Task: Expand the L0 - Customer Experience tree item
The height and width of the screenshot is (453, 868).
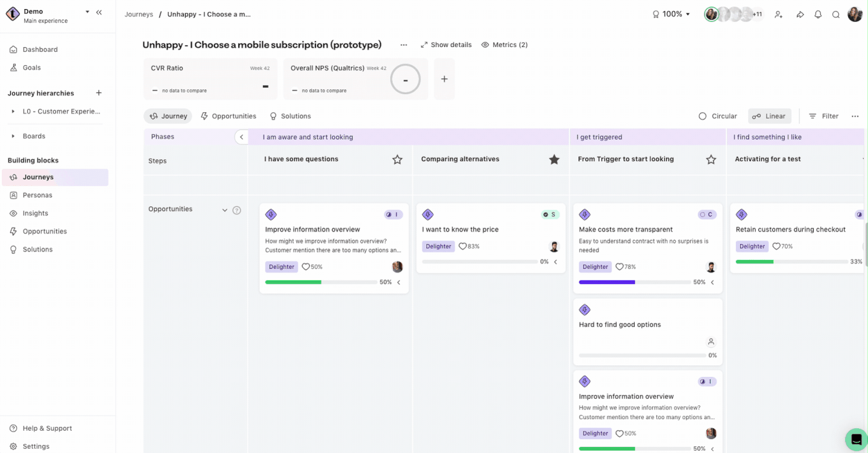Action: click(x=13, y=112)
